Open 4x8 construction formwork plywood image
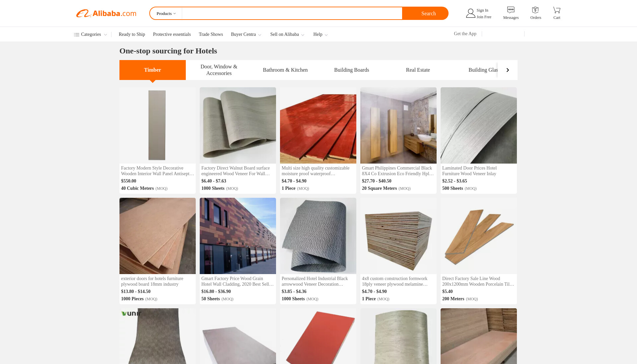 coord(398,236)
